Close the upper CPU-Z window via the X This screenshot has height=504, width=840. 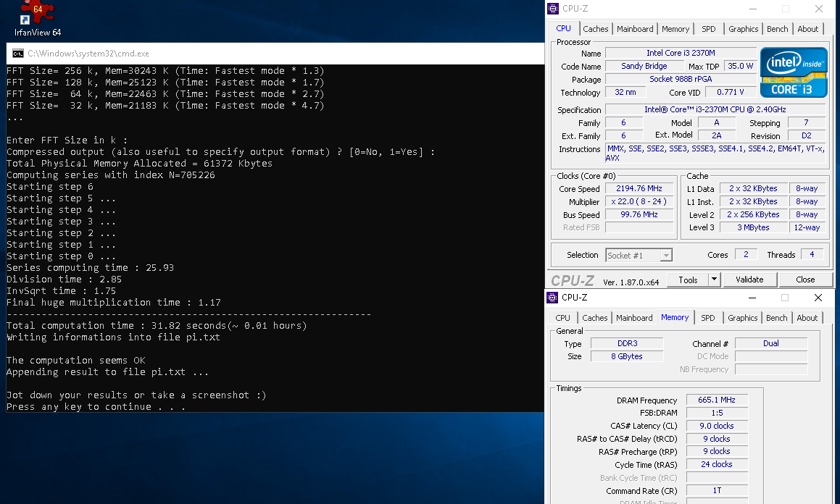pyautogui.click(x=818, y=9)
